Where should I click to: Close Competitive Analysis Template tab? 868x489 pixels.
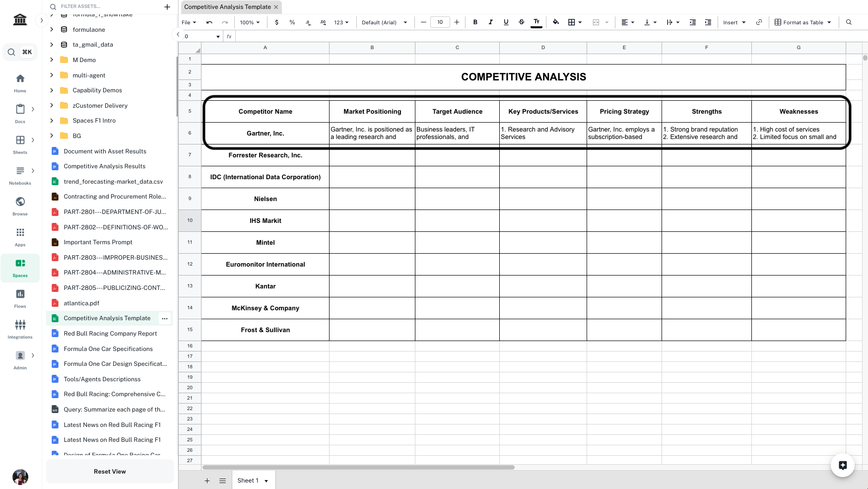(276, 7)
